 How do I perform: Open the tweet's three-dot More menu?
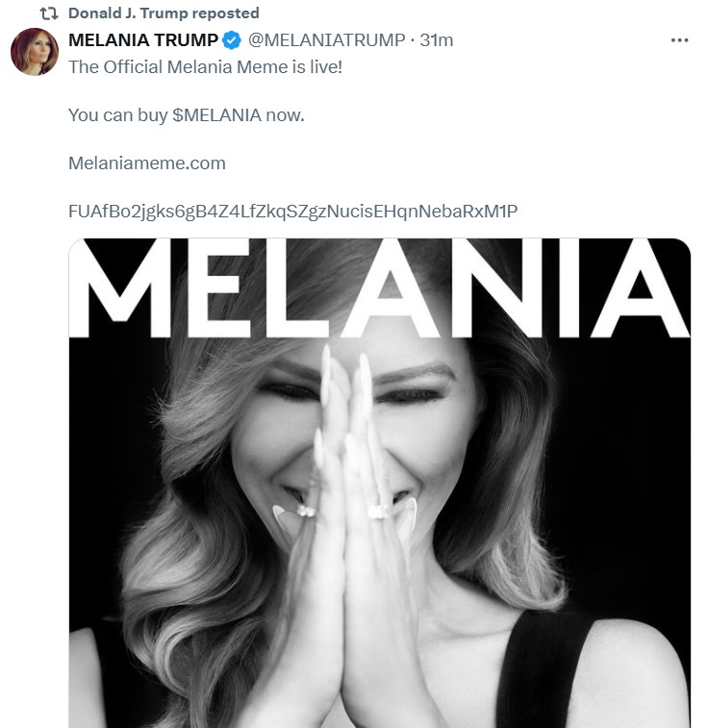[x=679, y=40]
